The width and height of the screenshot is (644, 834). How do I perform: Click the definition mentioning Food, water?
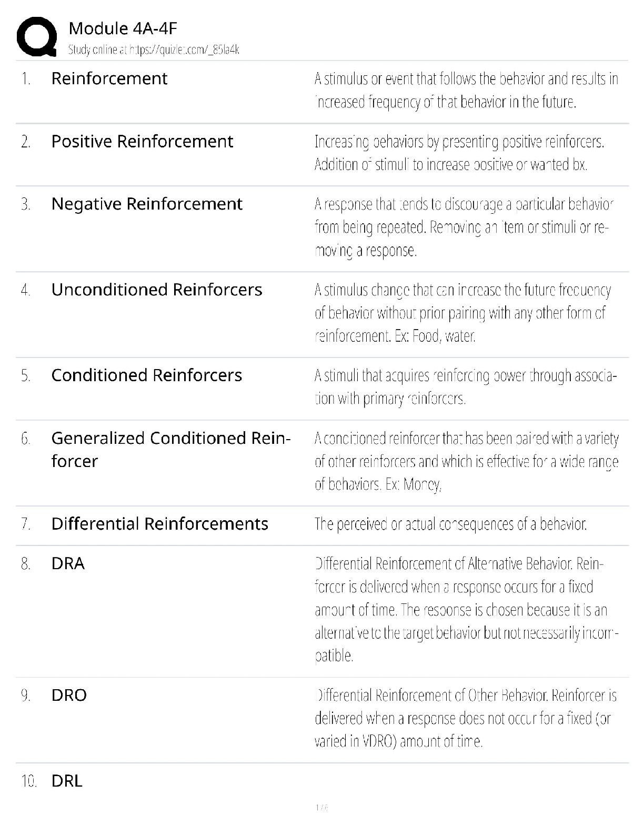(462, 313)
